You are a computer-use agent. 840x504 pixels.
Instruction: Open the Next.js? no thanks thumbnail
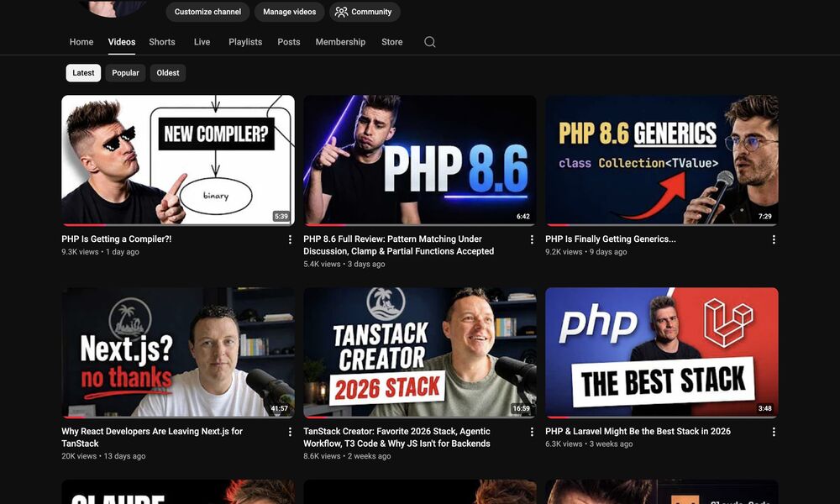pyautogui.click(x=178, y=353)
